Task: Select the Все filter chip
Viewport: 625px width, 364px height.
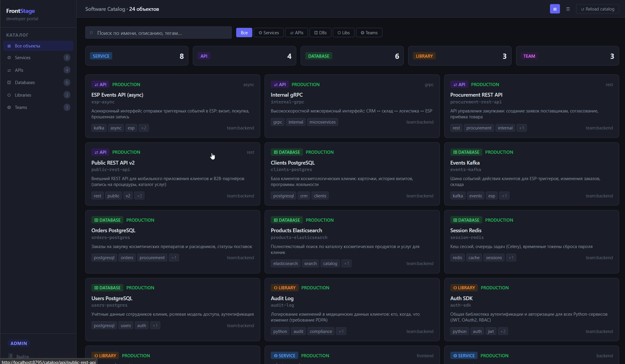Action: coord(244,33)
